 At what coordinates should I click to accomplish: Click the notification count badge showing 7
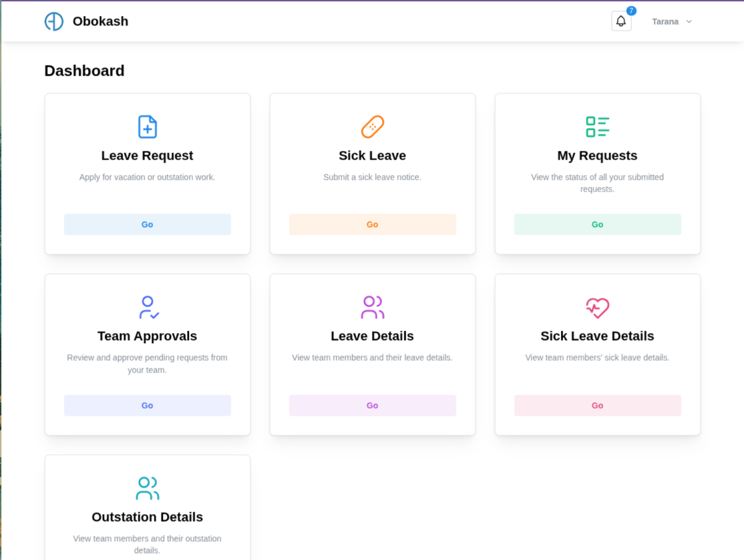[x=631, y=11]
